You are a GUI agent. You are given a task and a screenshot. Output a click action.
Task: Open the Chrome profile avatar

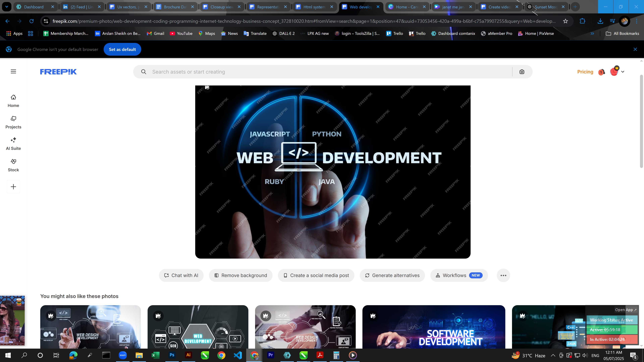[x=624, y=21]
